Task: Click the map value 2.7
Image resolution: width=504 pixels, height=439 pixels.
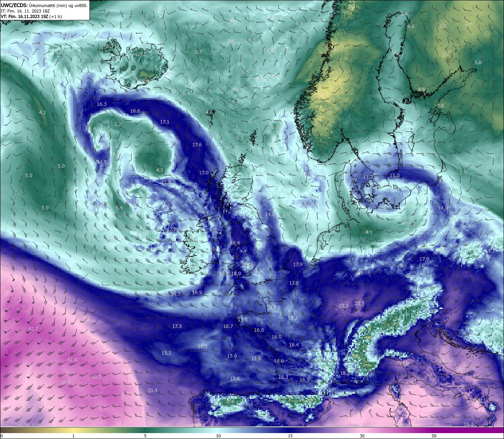Action: click(446, 54)
